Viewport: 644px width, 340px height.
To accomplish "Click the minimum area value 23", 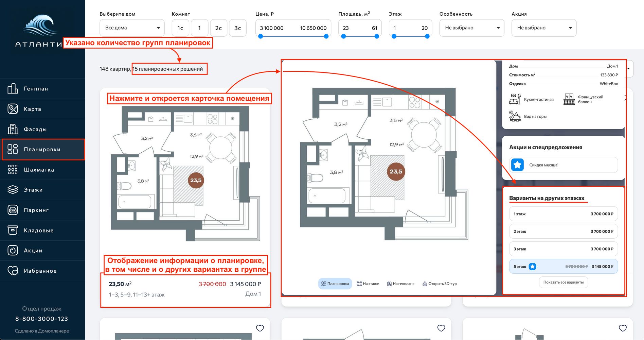I will tap(346, 28).
